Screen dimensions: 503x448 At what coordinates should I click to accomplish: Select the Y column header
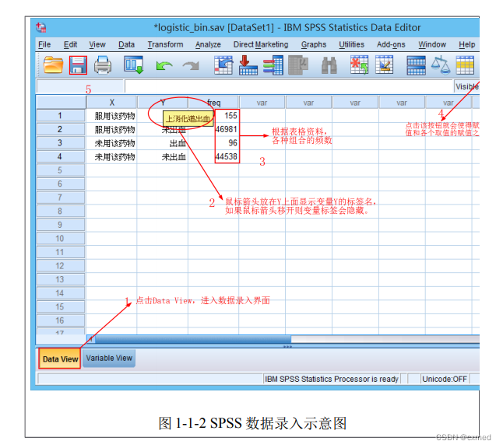pos(162,103)
